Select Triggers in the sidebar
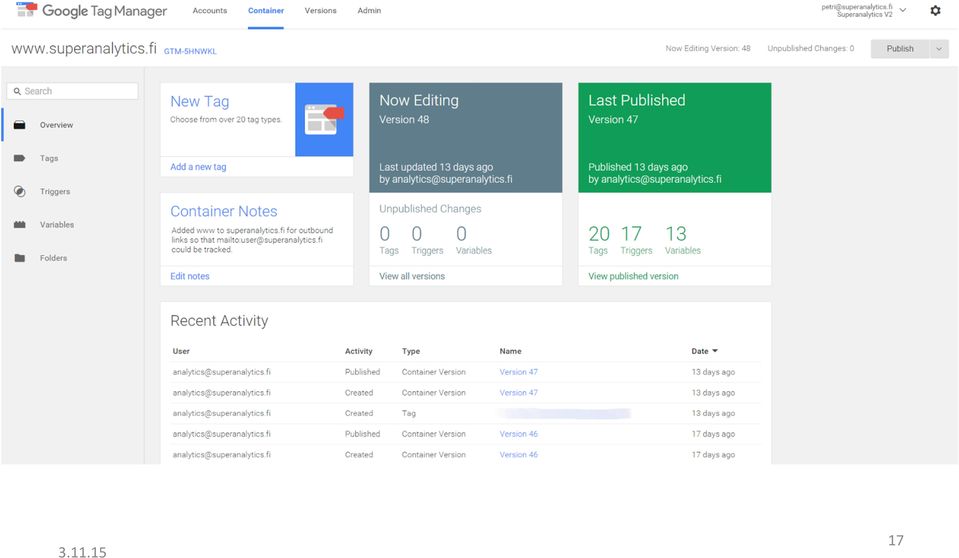Image resolution: width=959 pixels, height=558 pixels. click(x=55, y=192)
